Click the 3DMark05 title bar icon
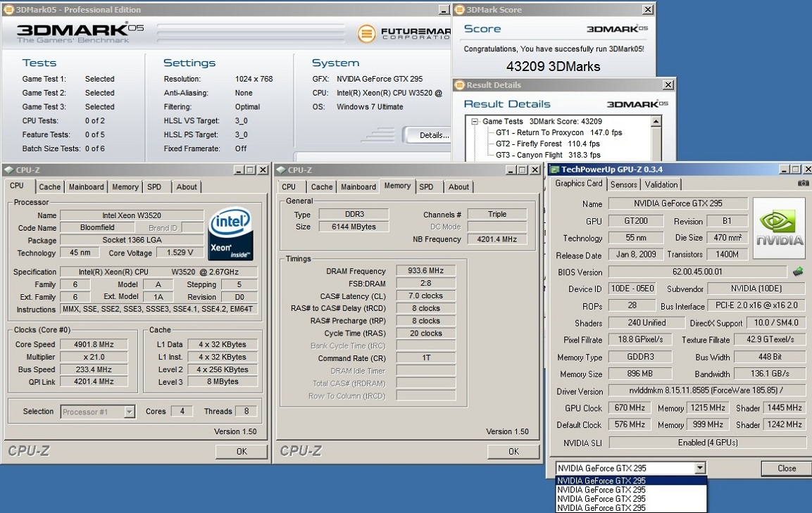Viewport: 812px width, 513px height. 9,9
